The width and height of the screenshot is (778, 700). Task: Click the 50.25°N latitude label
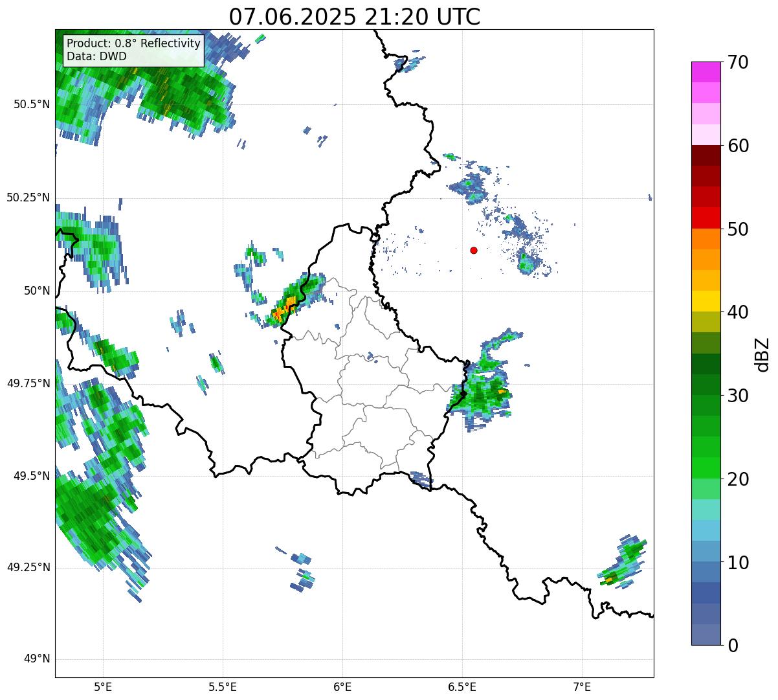point(28,198)
